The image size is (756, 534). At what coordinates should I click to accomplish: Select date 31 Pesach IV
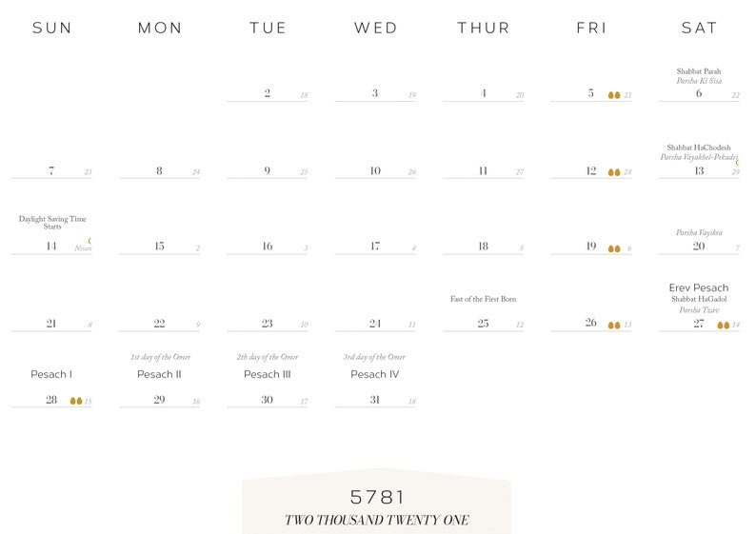[x=375, y=400]
